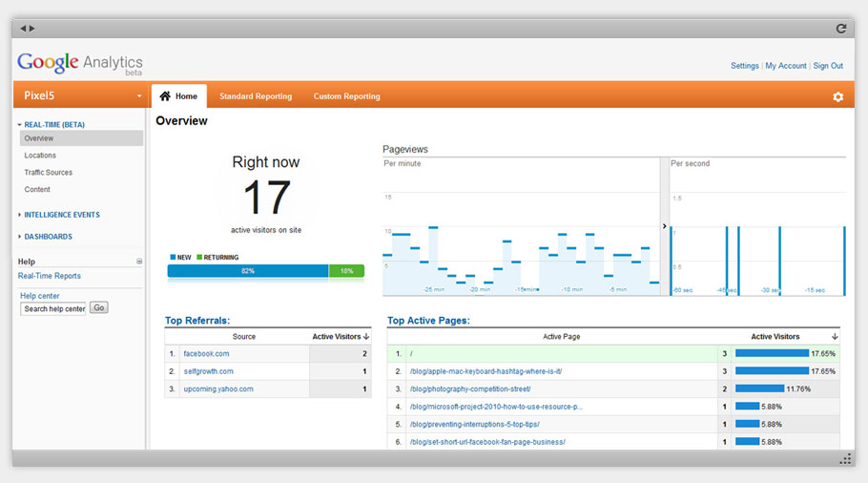Click the 11.76% bar in photography row

[x=759, y=388]
